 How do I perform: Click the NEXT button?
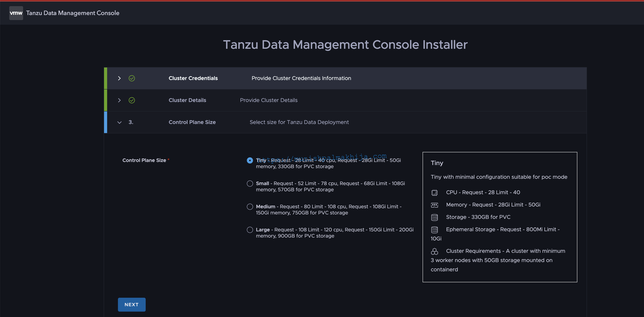pos(131,304)
